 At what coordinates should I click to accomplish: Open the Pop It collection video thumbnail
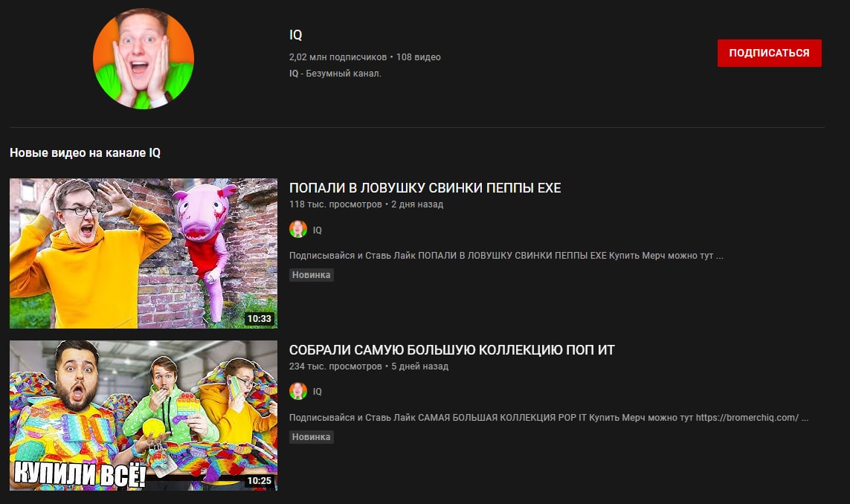pyautogui.click(x=144, y=416)
